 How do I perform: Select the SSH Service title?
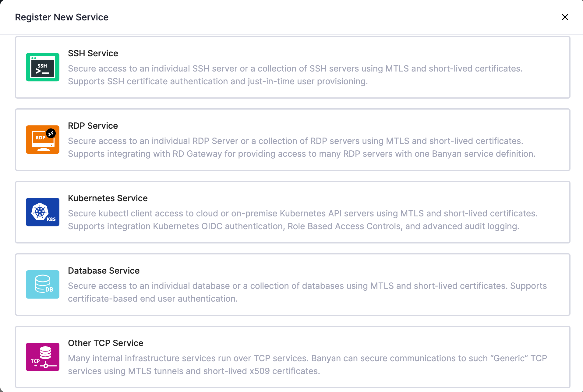pyautogui.click(x=93, y=53)
